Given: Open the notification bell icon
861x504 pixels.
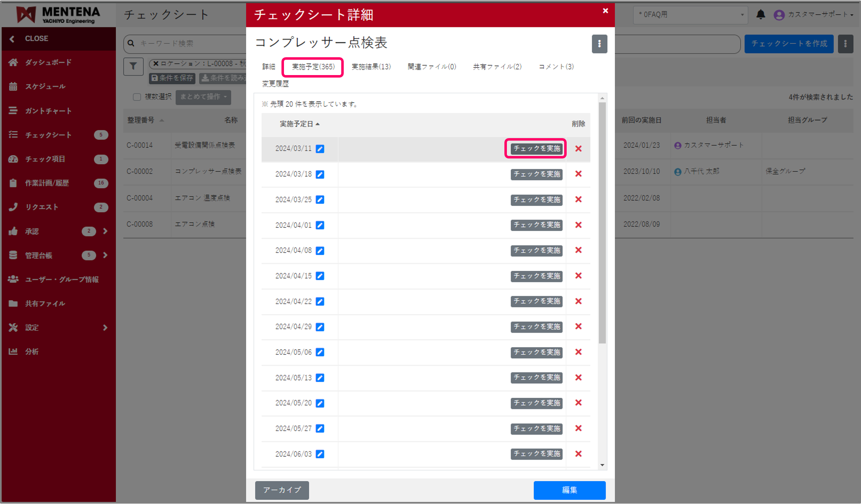Looking at the screenshot, I should [x=760, y=15].
